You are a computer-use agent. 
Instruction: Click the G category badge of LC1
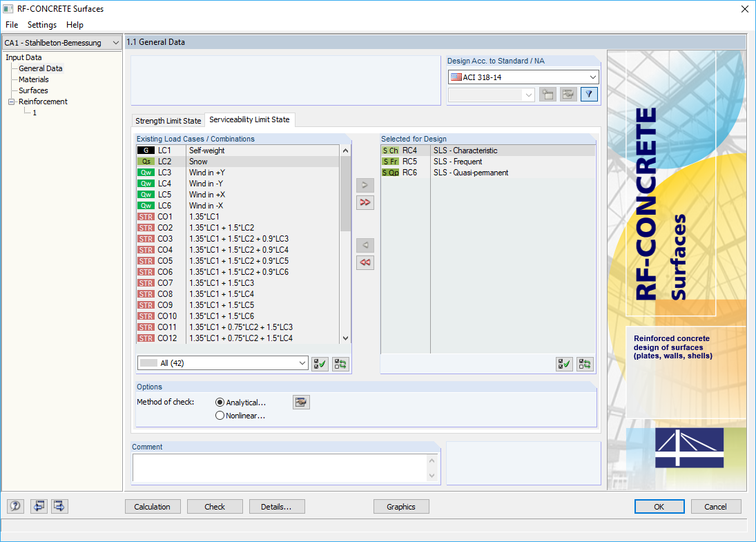pyautogui.click(x=146, y=151)
